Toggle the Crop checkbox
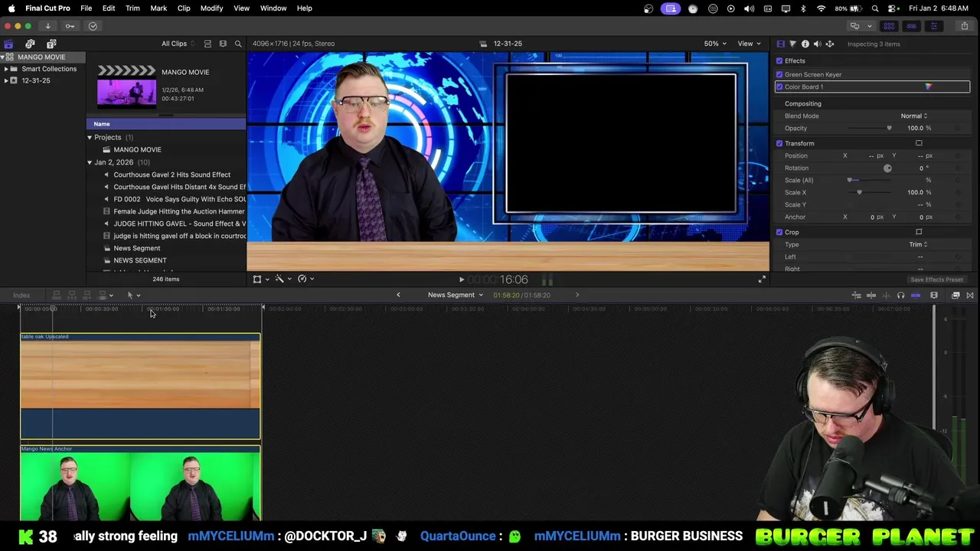This screenshot has width=980, height=551. 779,232
